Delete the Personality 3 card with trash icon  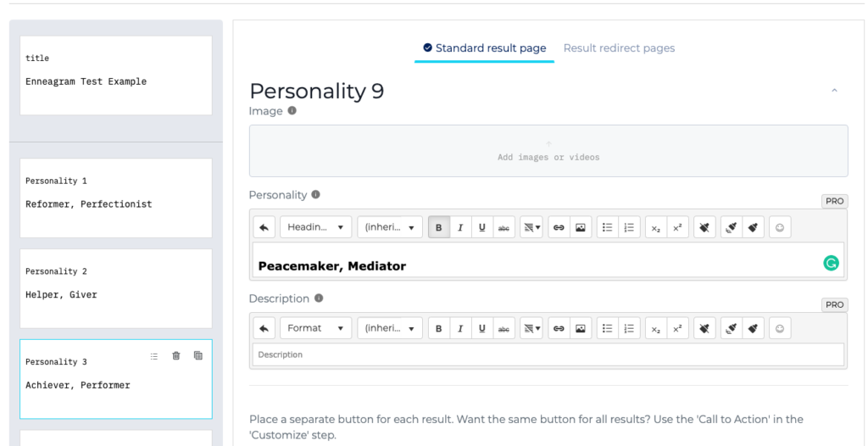(x=176, y=355)
